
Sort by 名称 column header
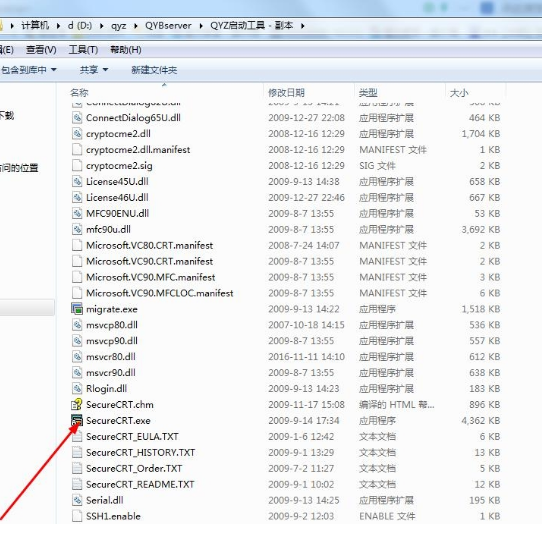(79, 93)
